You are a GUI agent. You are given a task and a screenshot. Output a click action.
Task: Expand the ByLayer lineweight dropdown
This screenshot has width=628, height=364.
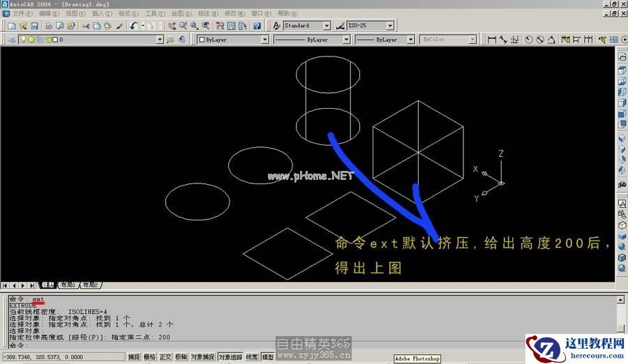tap(410, 40)
